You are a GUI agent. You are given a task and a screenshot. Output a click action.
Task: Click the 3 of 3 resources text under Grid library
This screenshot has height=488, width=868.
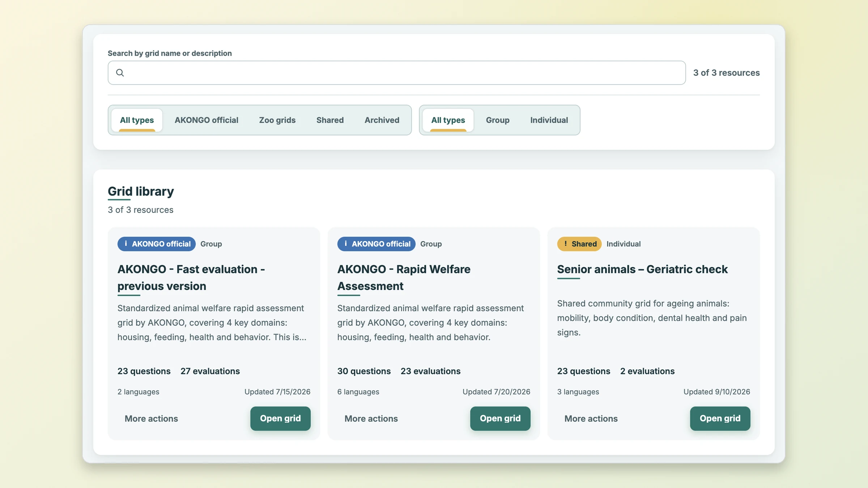click(140, 210)
